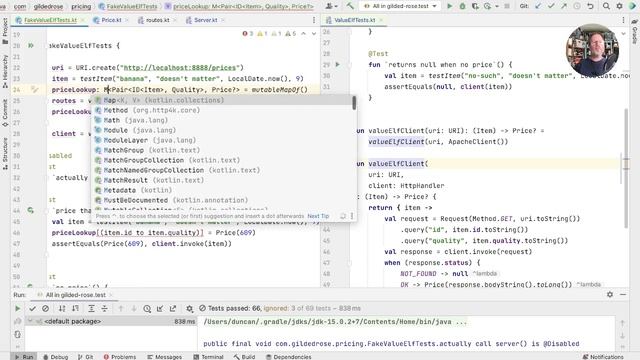
Task: Open Search Everywhere magnifier
Action: [607, 6]
